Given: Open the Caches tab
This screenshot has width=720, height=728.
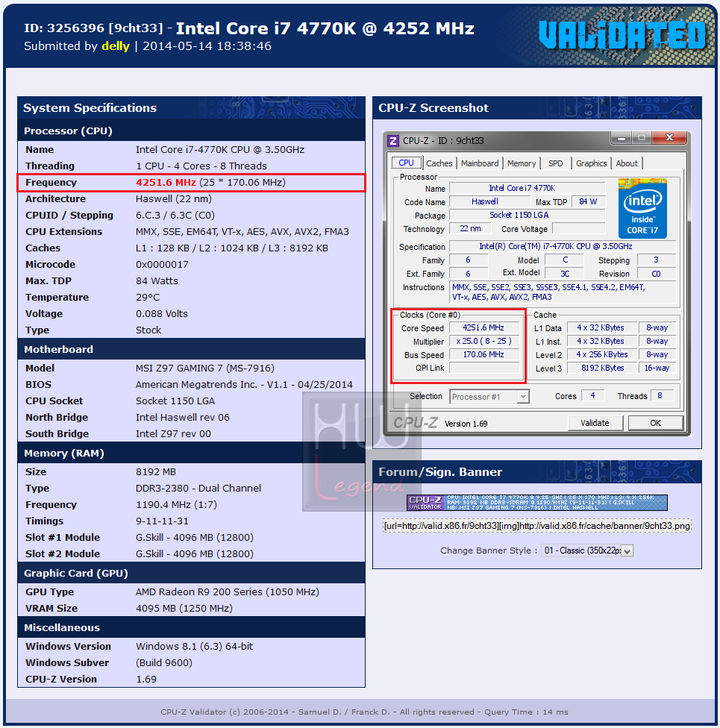Looking at the screenshot, I should pos(439,163).
